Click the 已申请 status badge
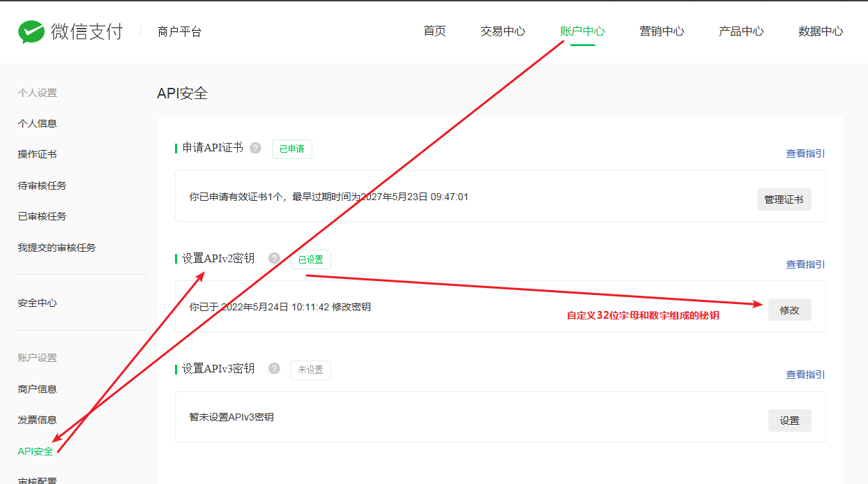 pyautogui.click(x=291, y=149)
